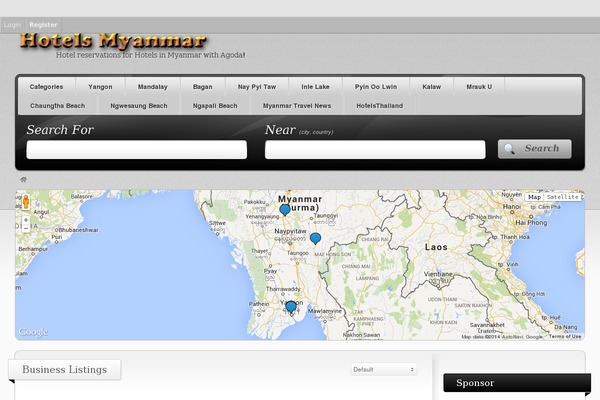Viewport: 600px width, 400px height.
Task: Click the home breadcrumb icon
Action: tap(23, 179)
